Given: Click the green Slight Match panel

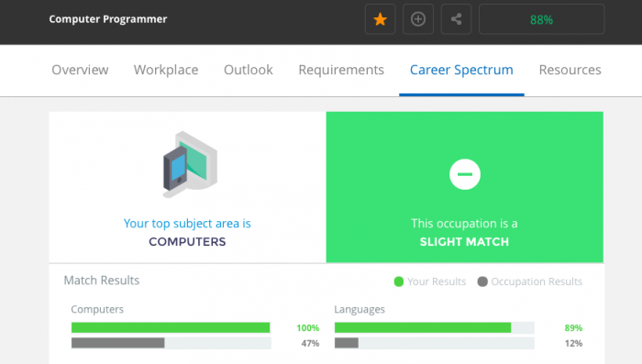Looking at the screenshot, I should click(465, 187).
